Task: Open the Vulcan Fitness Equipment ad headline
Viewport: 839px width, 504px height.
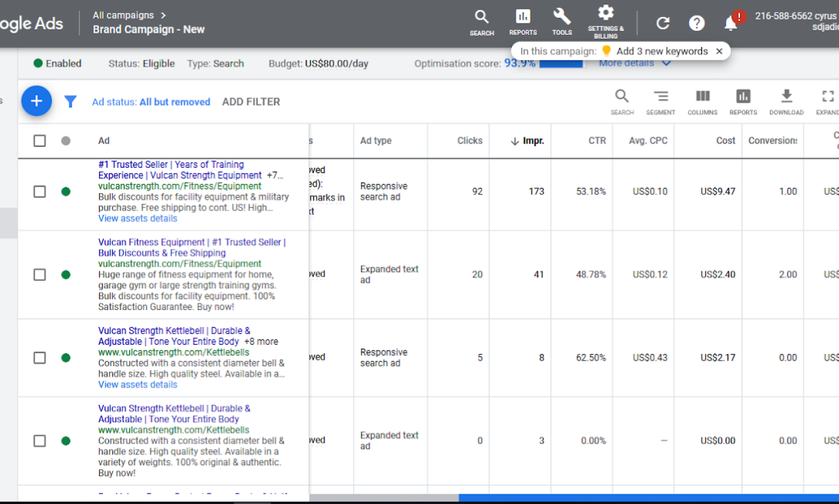Action: (x=192, y=247)
